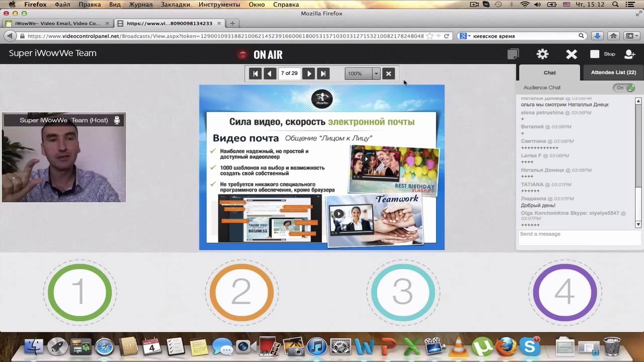Invite attendee with add-person icon
The height and width of the screenshot is (362, 644).
[x=630, y=54]
